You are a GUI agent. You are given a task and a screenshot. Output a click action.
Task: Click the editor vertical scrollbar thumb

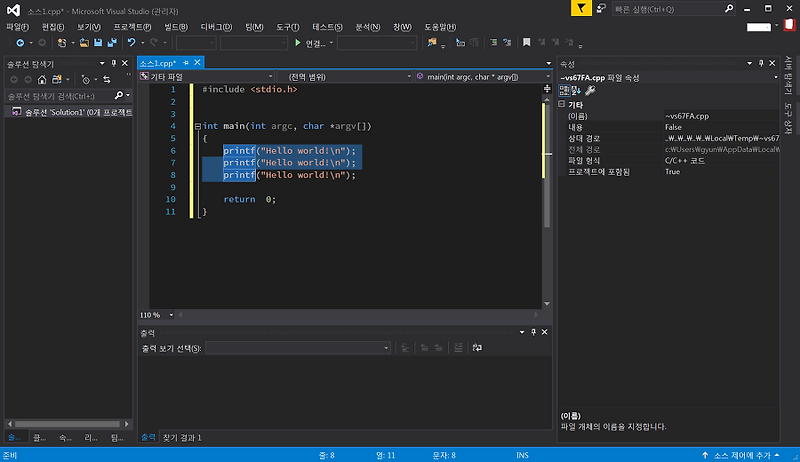[547, 166]
